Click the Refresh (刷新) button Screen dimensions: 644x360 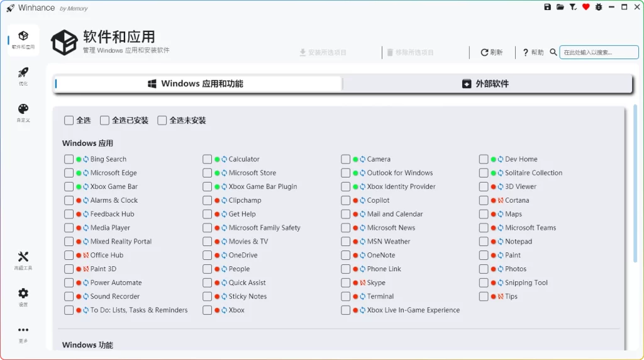492,52
